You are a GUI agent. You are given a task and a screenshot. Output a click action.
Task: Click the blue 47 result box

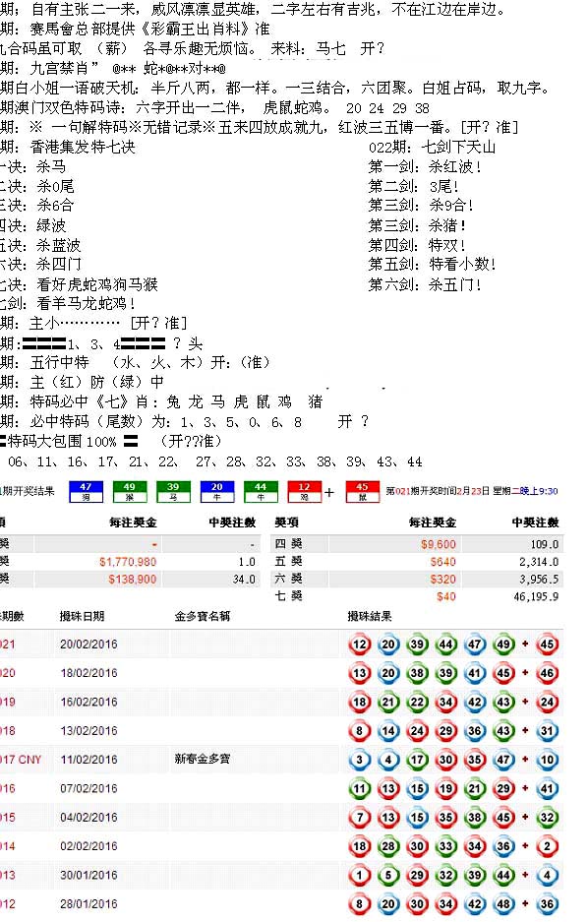pyautogui.click(x=86, y=492)
